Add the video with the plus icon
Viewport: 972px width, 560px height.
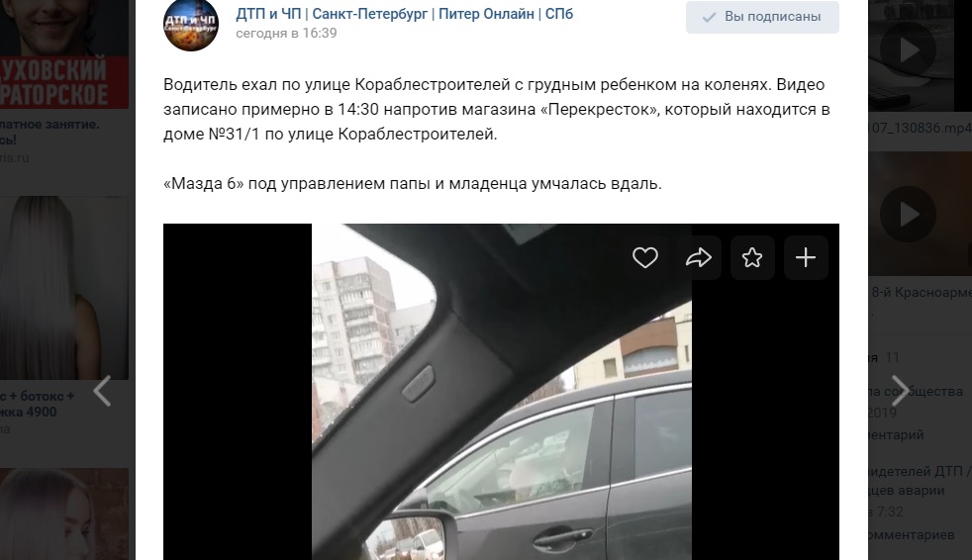click(806, 257)
